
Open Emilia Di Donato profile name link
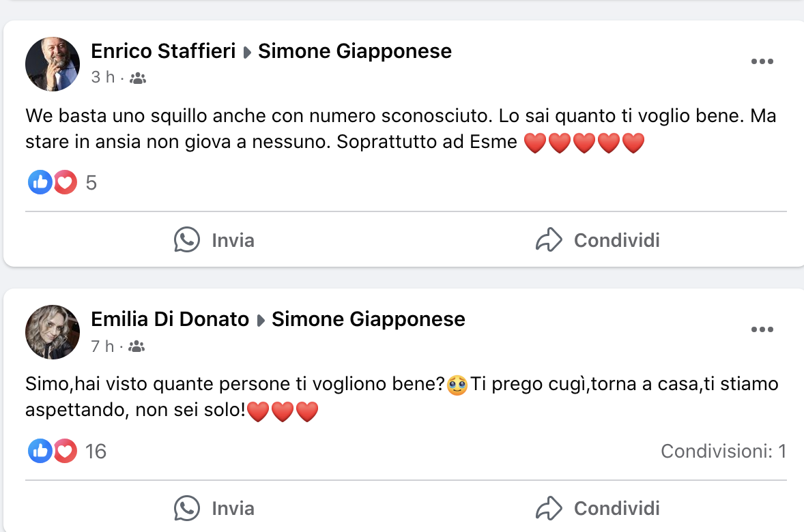[x=170, y=319]
